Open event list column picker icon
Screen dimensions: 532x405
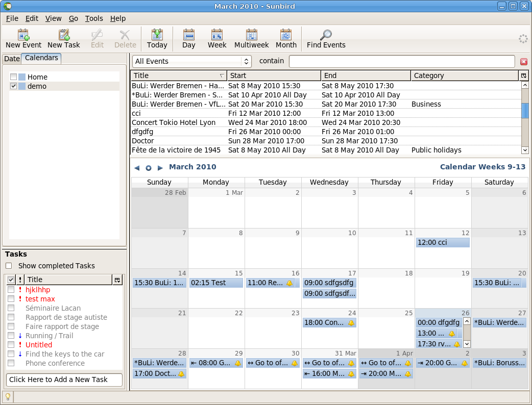tap(524, 75)
